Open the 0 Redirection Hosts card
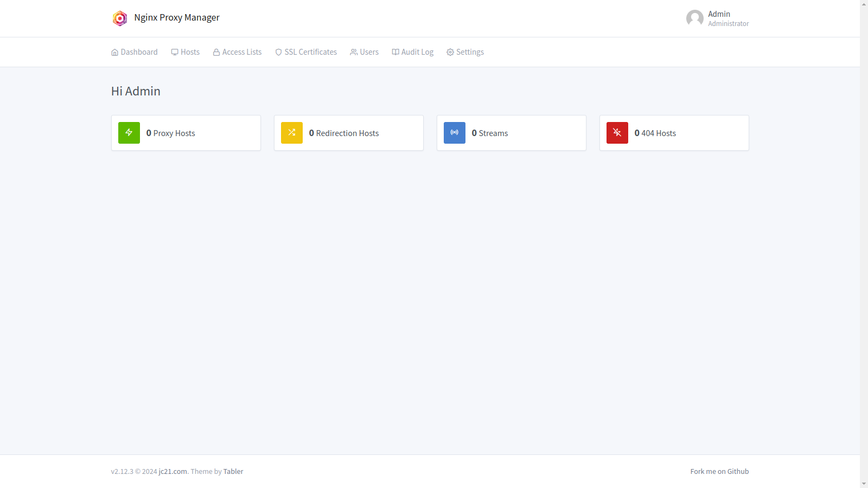Screen dimensions: 868x488 pos(349,133)
